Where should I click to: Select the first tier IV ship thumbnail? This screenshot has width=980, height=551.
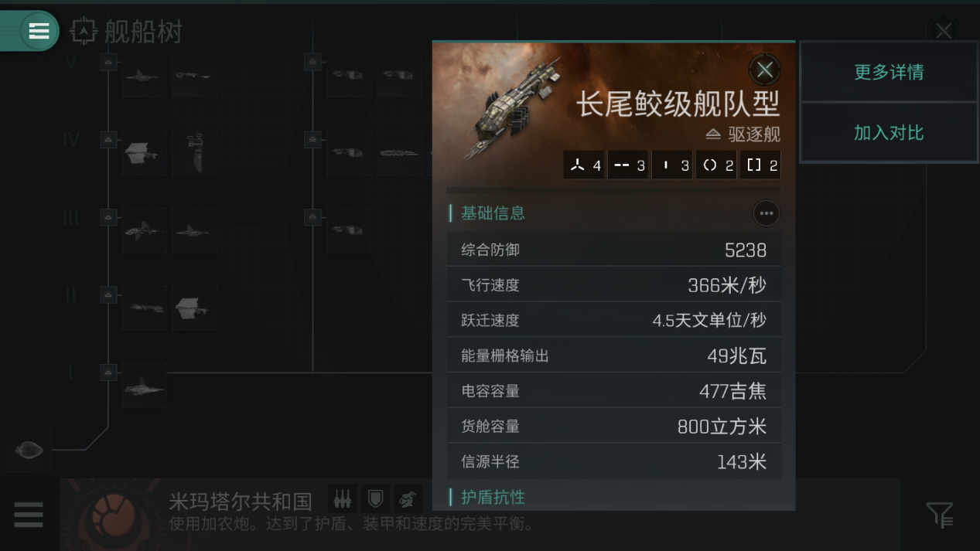pos(144,153)
